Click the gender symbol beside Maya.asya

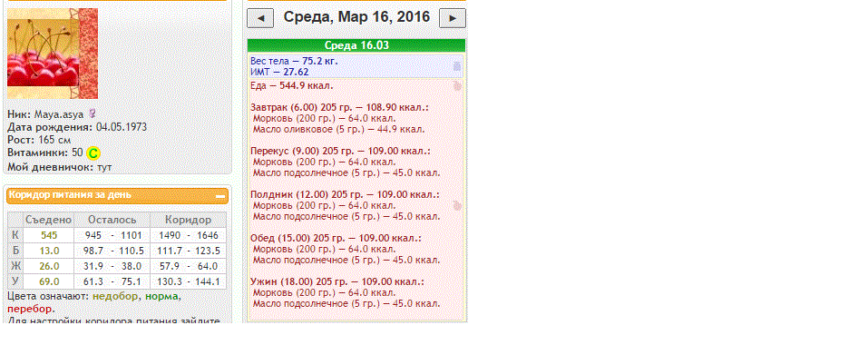click(92, 114)
